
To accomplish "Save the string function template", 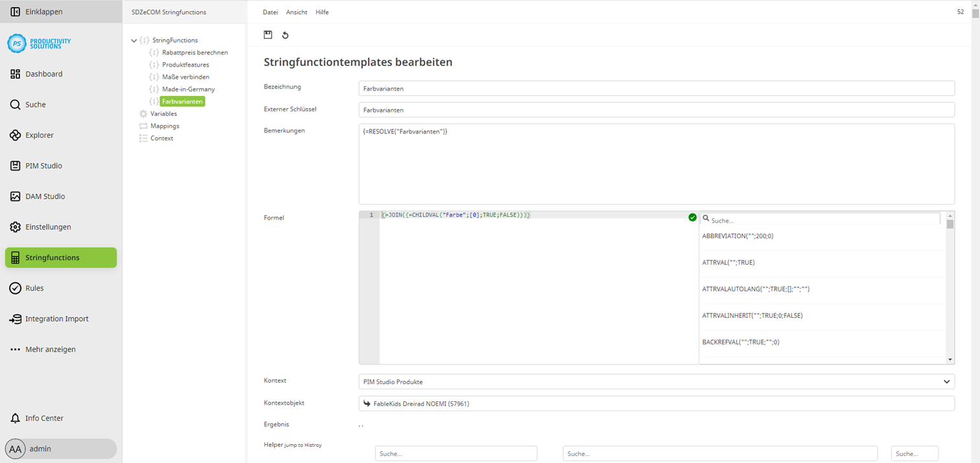I will [x=268, y=35].
